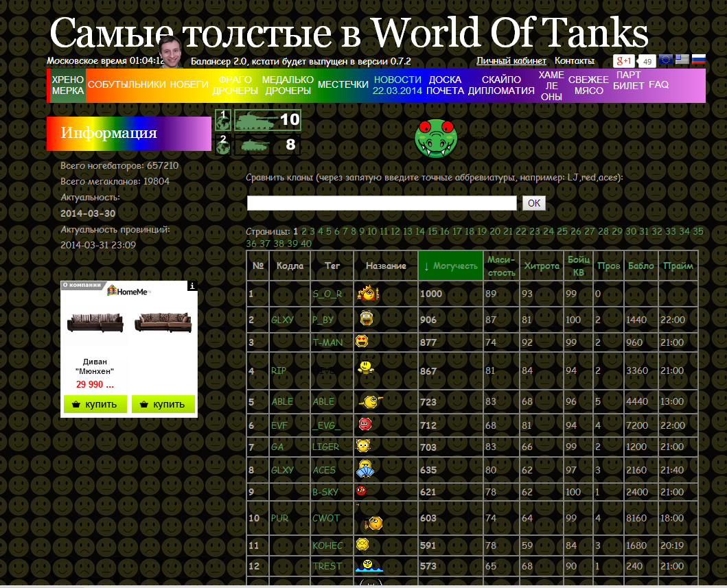
Task: Open the FAQ menu item
Action: 658,85
